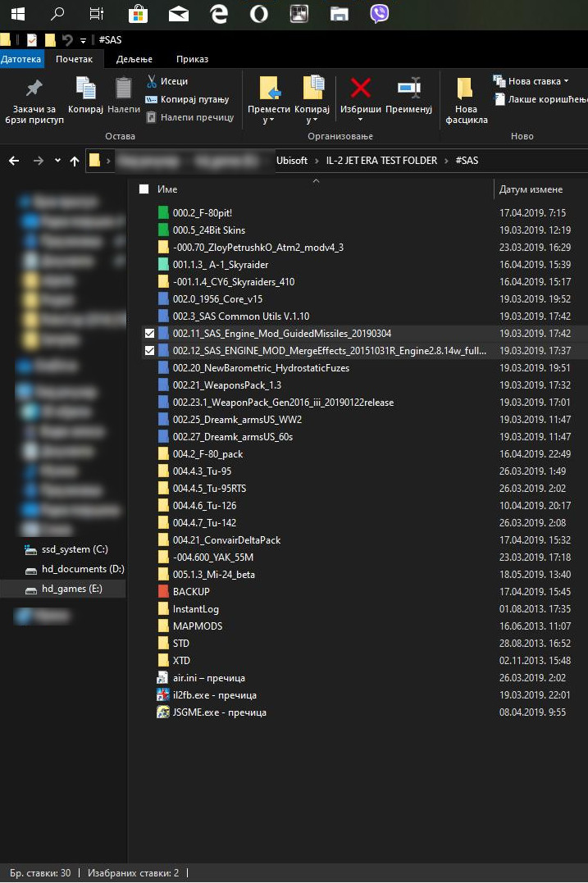Click the Налепи paste icon
Screen dimensions: 588x883
pos(123,89)
